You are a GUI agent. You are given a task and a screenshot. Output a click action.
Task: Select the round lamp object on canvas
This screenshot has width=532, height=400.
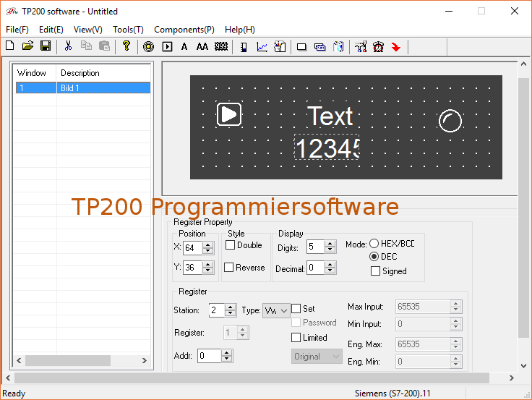pyautogui.click(x=450, y=121)
